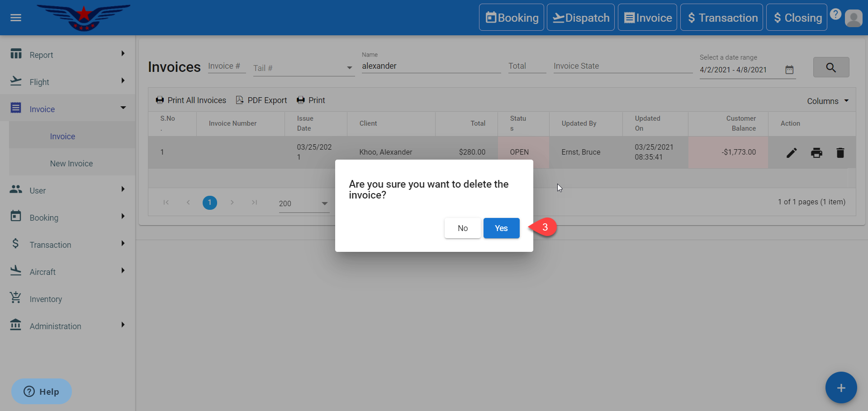Screen dimensions: 868x411
Task: Open the date range calendar icon
Action: (789, 70)
